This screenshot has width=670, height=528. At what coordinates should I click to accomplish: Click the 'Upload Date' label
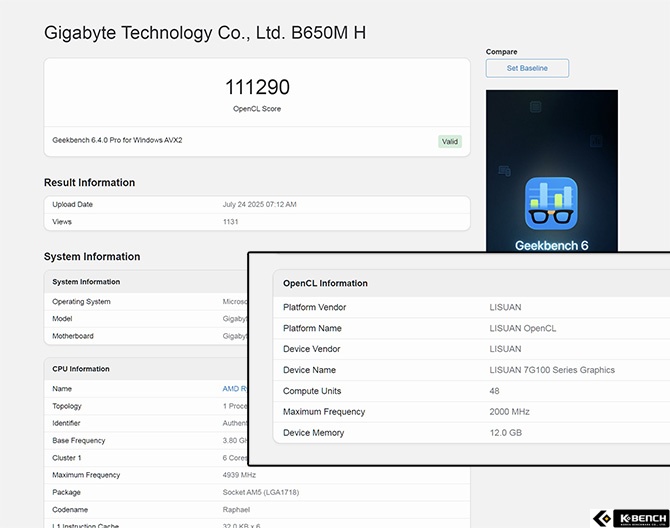pyautogui.click(x=72, y=205)
